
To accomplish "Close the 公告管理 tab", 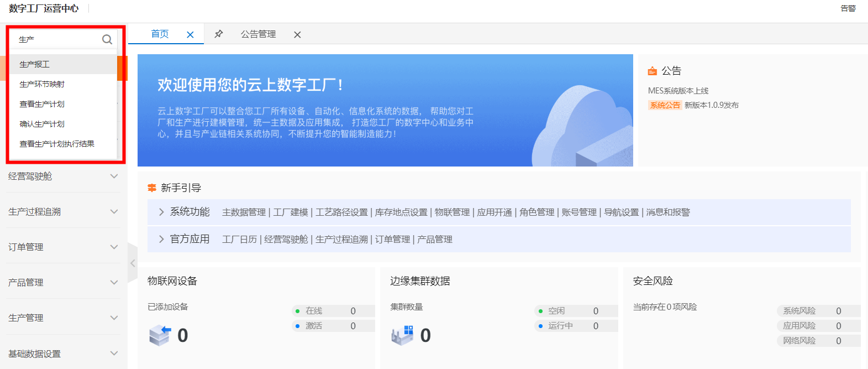I will (x=297, y=34).
